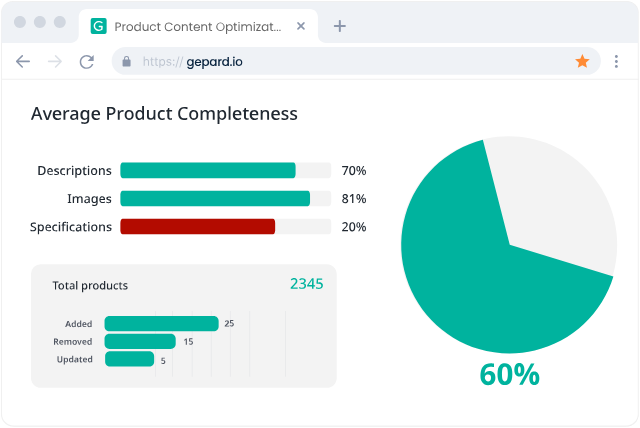Open a new tab with plus icon
Viewport: 640px width, 428px height.
(x=339, y=26)
